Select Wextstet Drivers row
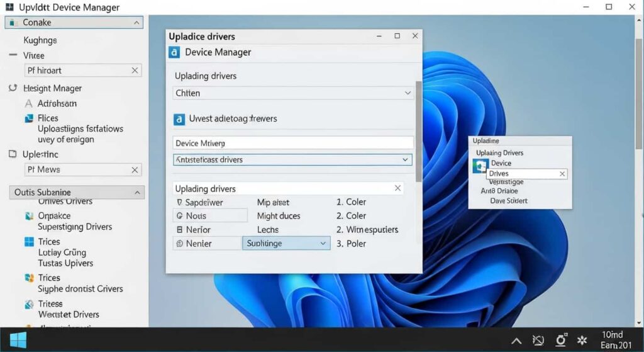This screenshot has width=644, height=352. click(x=69, y=314)
